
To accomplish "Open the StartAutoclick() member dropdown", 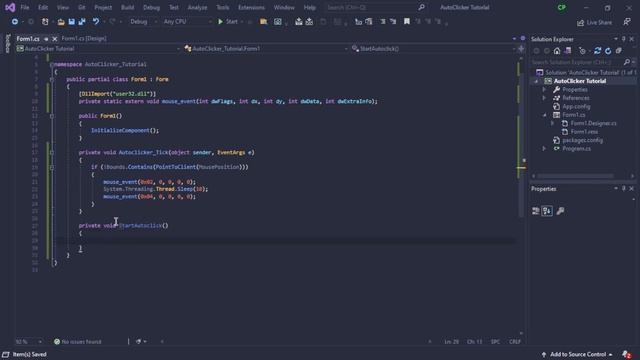I will (x=433, y=49).
